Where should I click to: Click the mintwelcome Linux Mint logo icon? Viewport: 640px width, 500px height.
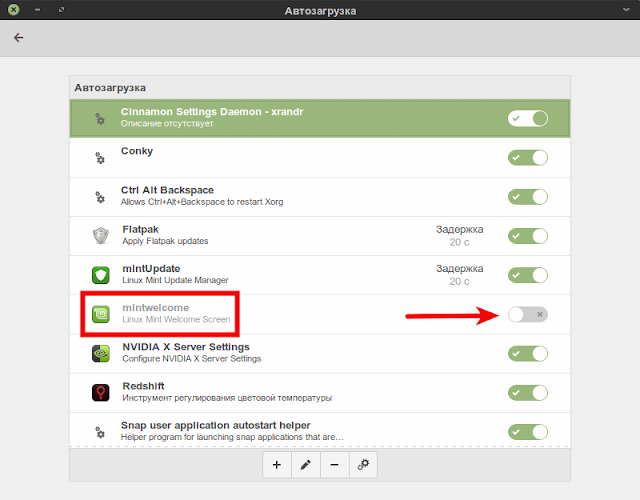[x=100, y=314]
